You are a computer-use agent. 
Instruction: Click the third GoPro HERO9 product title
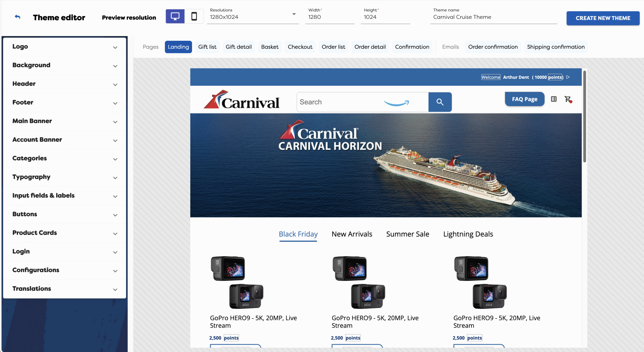tap(497, 322)
